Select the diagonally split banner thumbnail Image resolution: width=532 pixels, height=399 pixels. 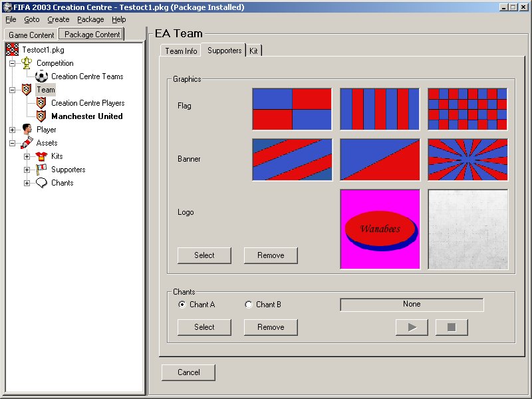coord(380,160)
